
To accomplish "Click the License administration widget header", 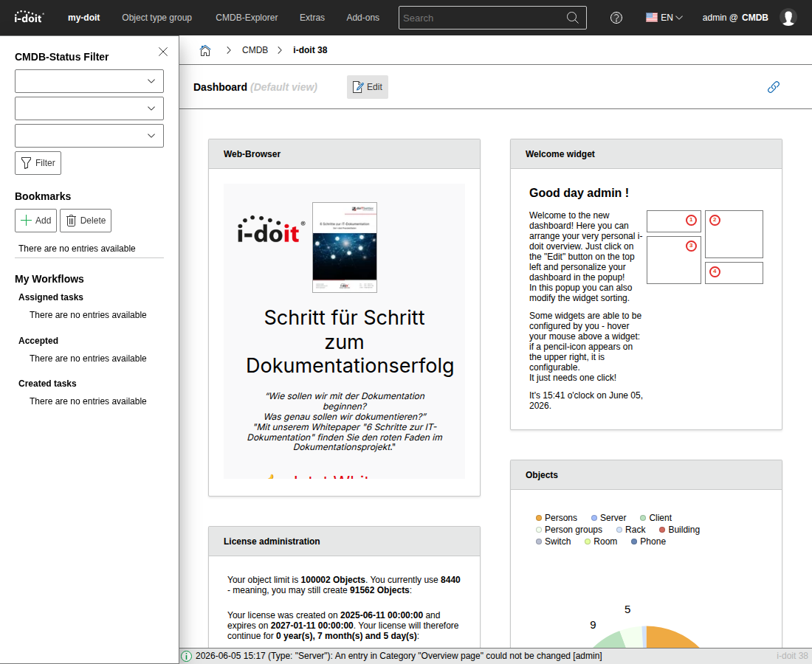I will tap(345, 542).
